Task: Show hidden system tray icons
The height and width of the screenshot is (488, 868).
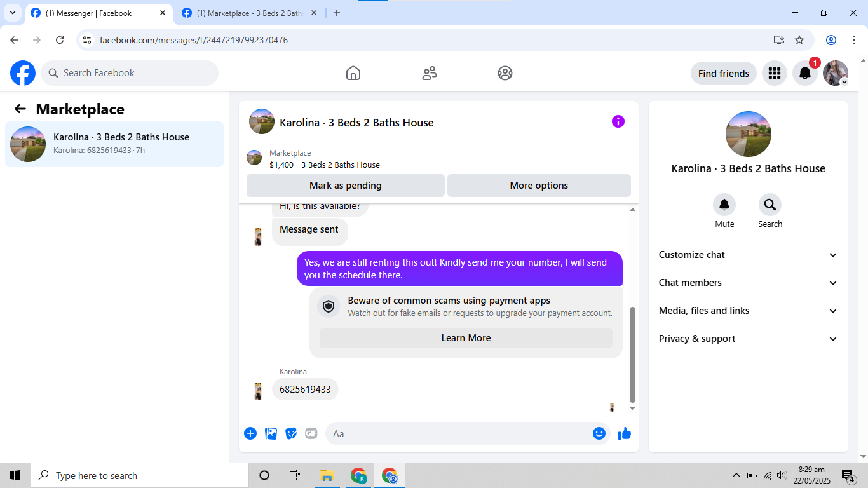Action: click(x=736, y=475)
